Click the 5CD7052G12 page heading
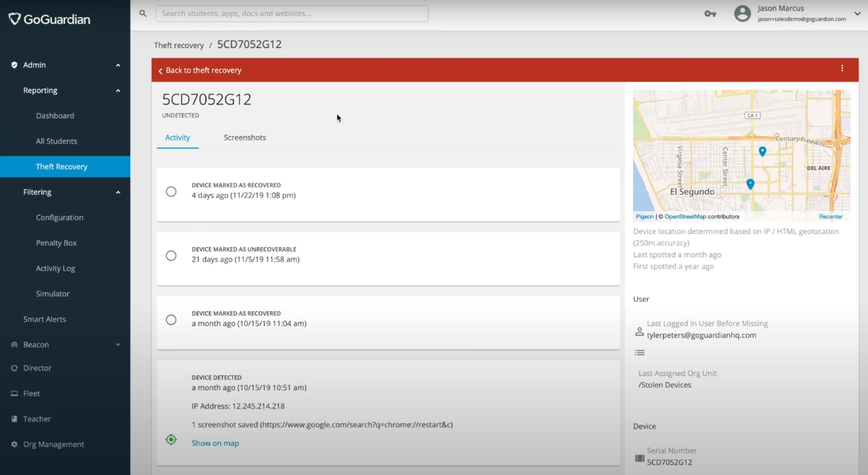This screenshot has width=868, height=475. (206, 99)
